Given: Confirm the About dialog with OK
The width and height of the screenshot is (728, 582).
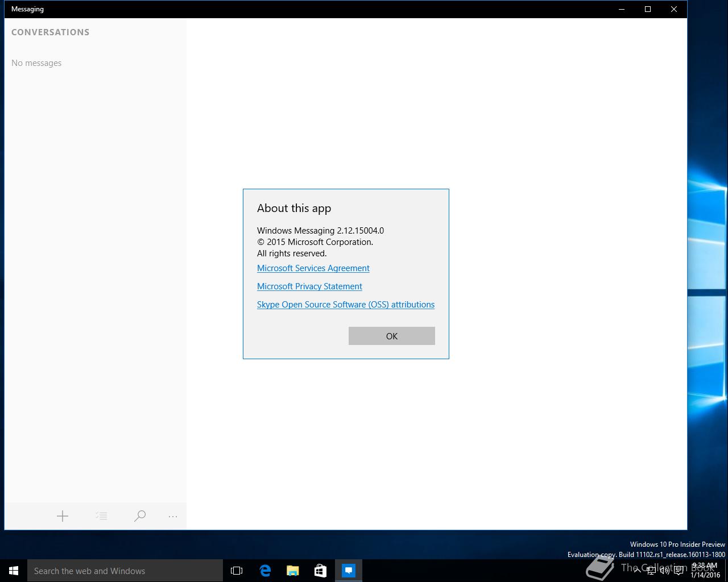Looking at the screenshot, I should 392,336.
